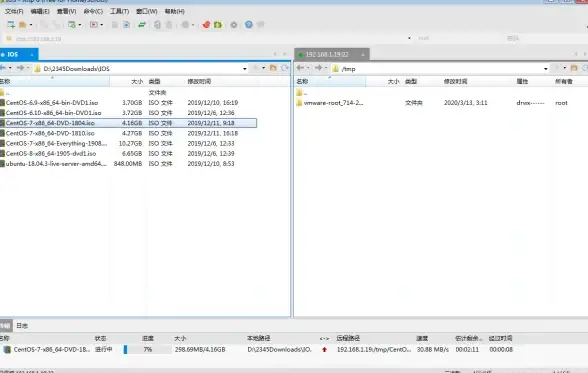Click the local path D:\2345Downloads\IOS field
588x373 pixels.
(x=141, y=69)
